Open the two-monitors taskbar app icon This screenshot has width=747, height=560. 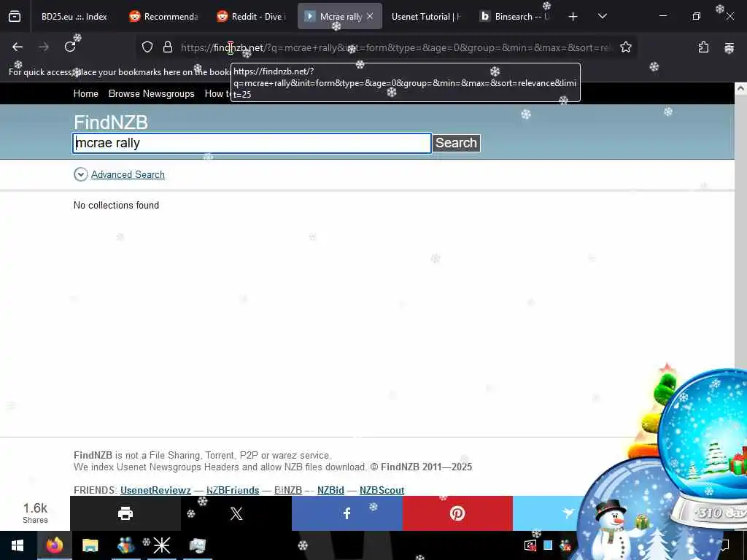(x=197, y=545)
